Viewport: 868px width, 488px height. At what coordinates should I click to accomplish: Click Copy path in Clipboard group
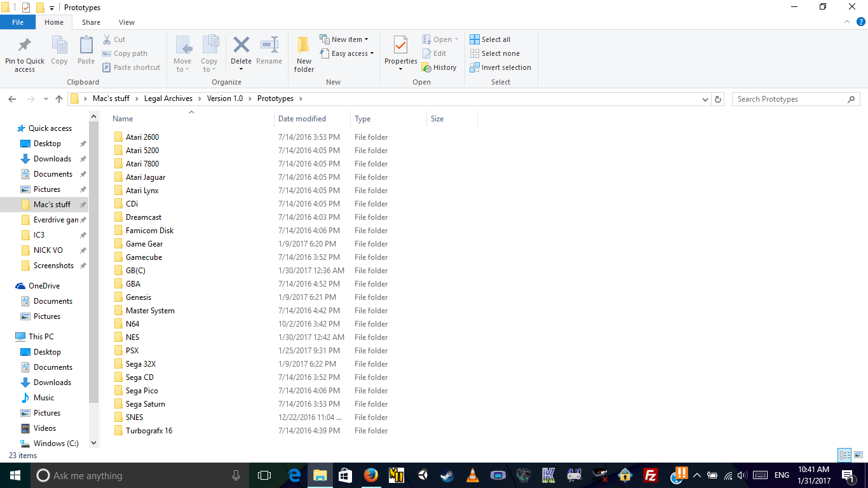125,53
